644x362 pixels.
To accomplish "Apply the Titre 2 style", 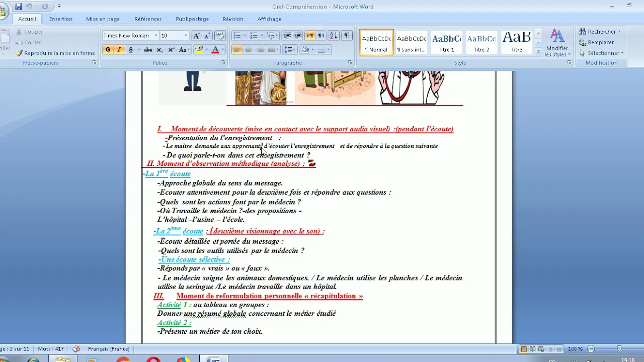I will point(481,42).
